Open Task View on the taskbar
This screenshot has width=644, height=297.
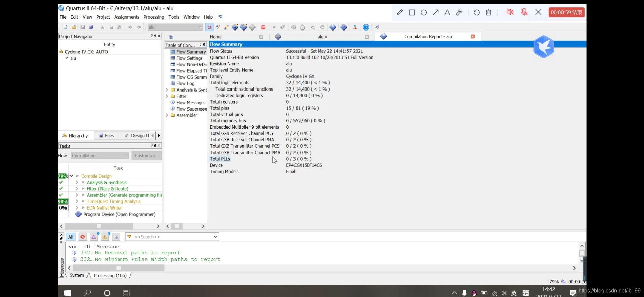click(x=126, y=293)
